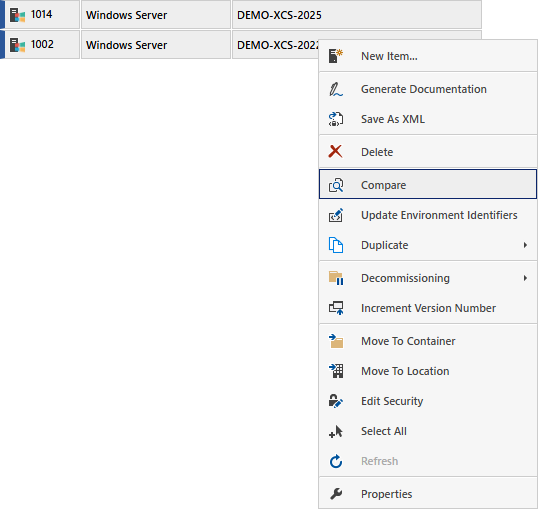
Task: Click the Generate Documentation pen icon
Action: pos(336,89)
